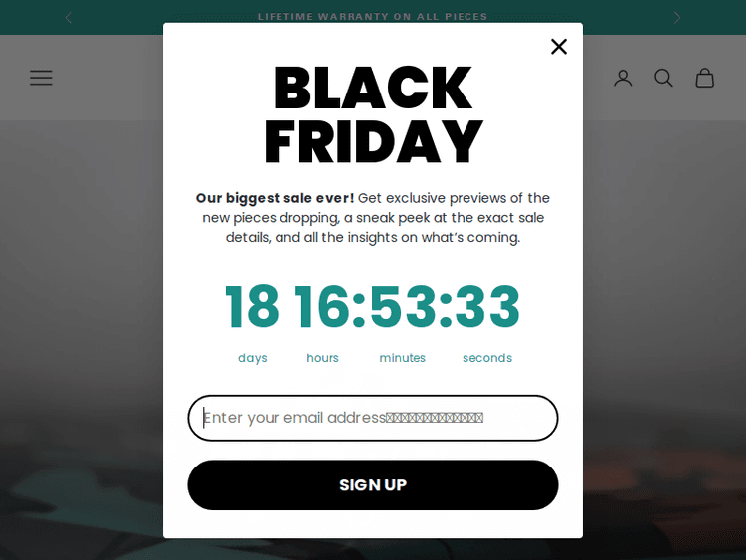746x560 pixels.
Task: Open the account profile icon
Action: pos(623,78)
